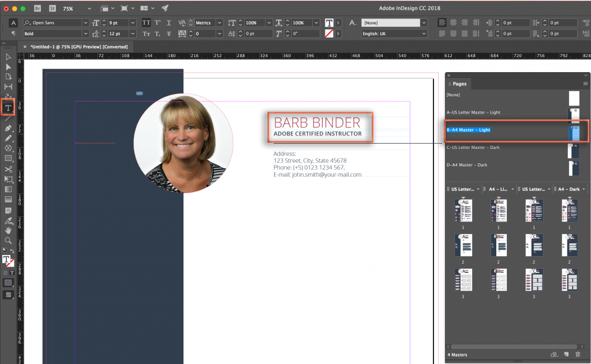Open the Pages panel menu

coord(585,84)
